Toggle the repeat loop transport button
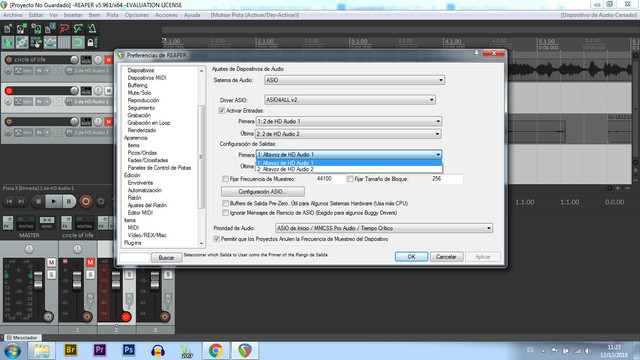This screenshot has width=640, height=360. [101, 201]
